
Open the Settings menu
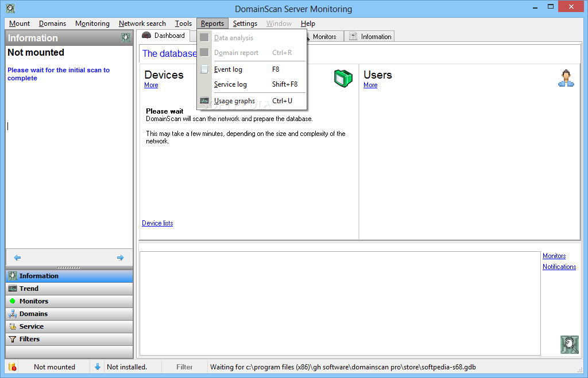(x=245, y=23)
